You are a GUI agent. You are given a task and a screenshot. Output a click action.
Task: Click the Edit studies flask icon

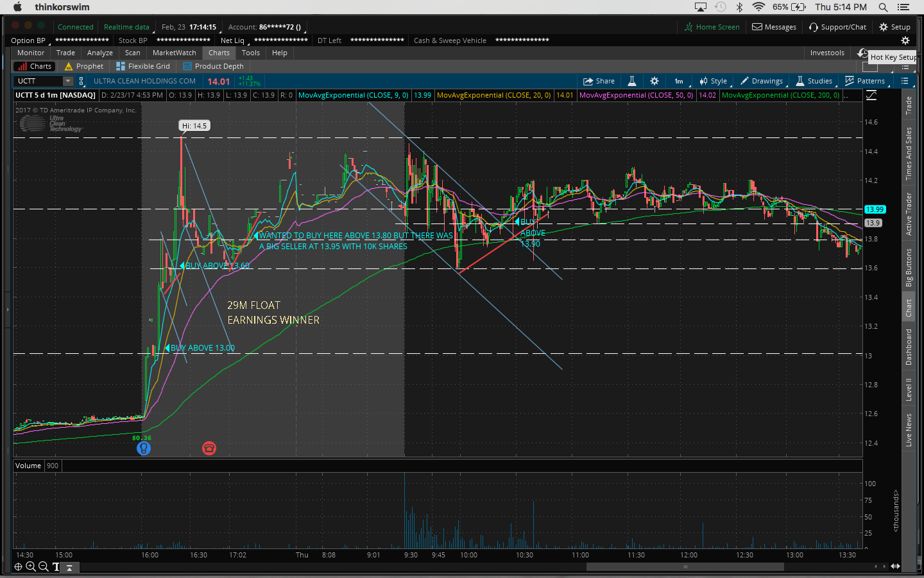tap(632, 81)
